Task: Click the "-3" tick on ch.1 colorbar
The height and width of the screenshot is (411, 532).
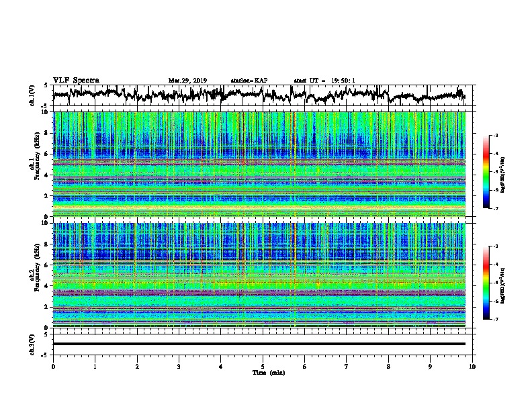Action: (x=495, y=136)
